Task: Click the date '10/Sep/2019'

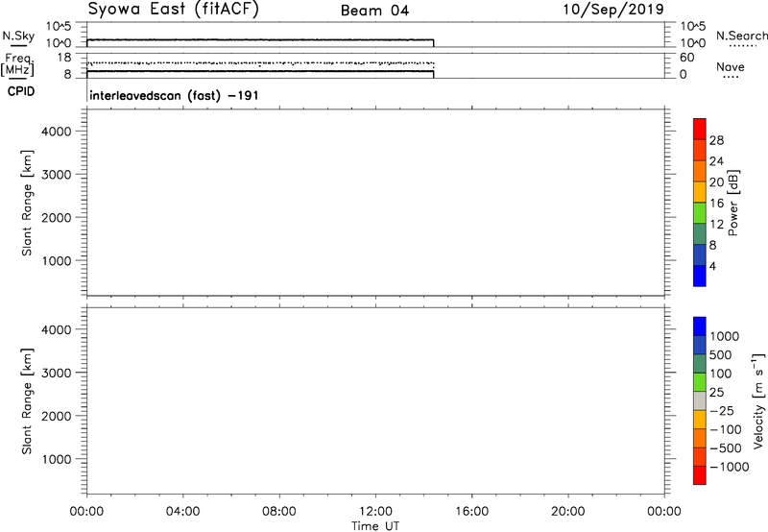Action: [613, 10]
